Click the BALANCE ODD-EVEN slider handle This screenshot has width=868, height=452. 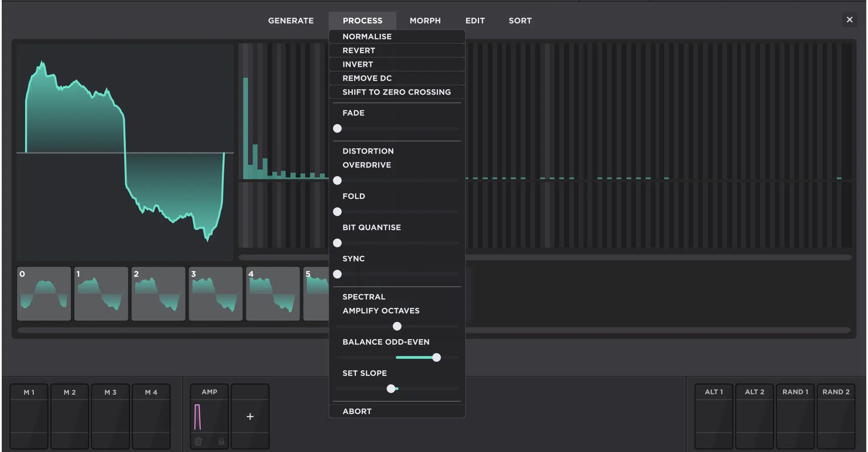click(436, 357)
